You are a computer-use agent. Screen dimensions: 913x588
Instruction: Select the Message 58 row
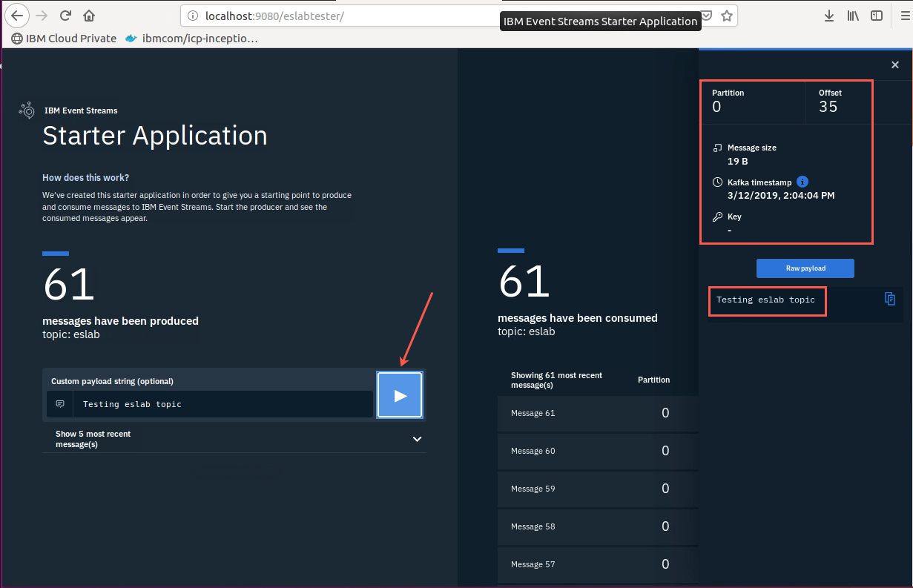[x=598, y=526]
